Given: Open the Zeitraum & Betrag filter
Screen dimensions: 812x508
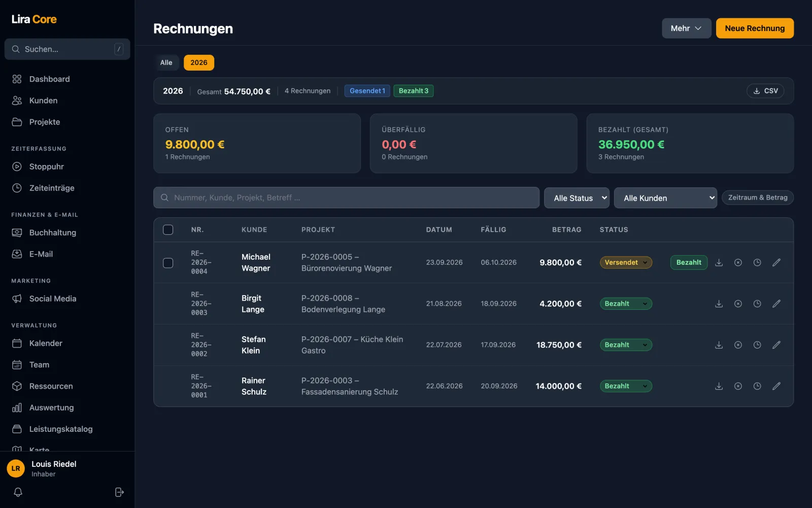Looking at the screenshot, I should tap(758, 198).
